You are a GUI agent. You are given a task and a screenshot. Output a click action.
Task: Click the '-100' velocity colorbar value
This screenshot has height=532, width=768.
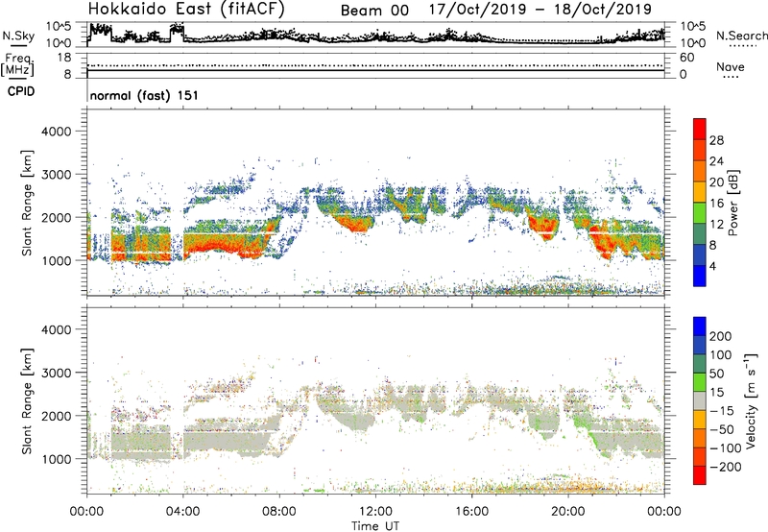click(x=726, y=448)
